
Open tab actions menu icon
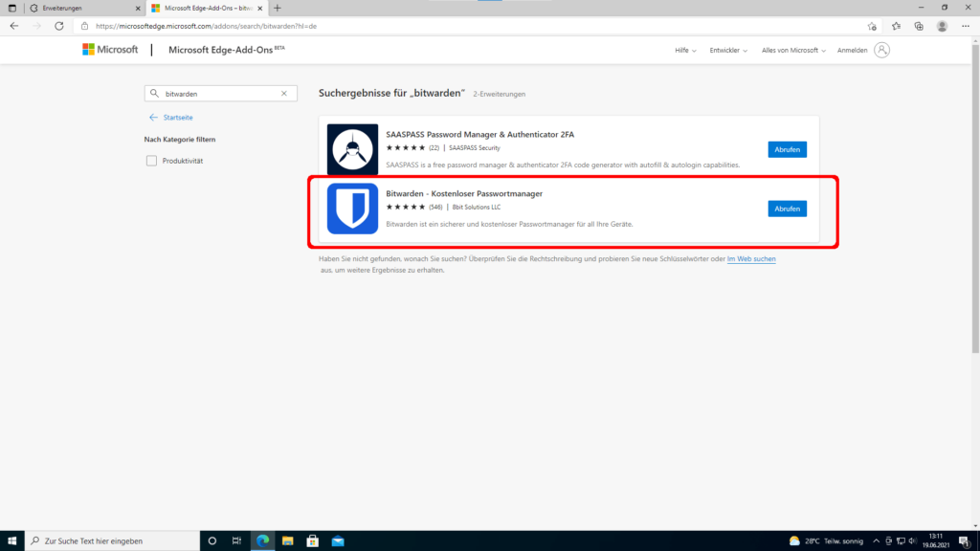click(x=11, y=8)
